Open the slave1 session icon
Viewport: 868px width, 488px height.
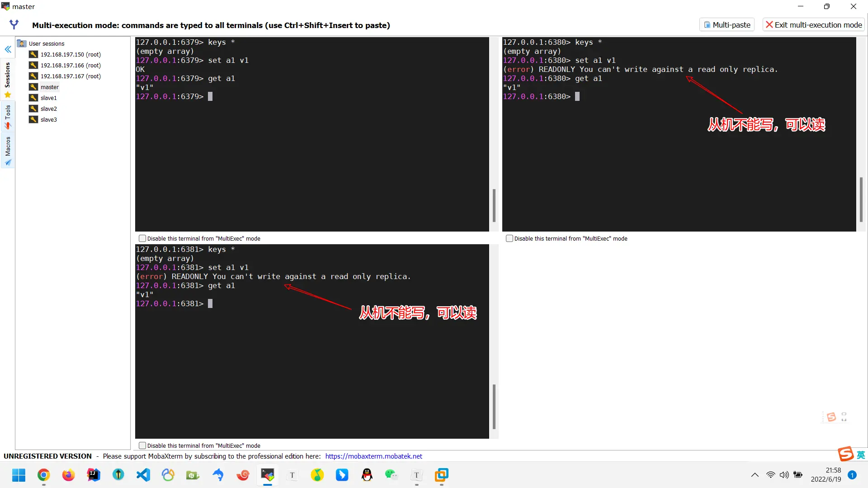click(x=33, y=98)
